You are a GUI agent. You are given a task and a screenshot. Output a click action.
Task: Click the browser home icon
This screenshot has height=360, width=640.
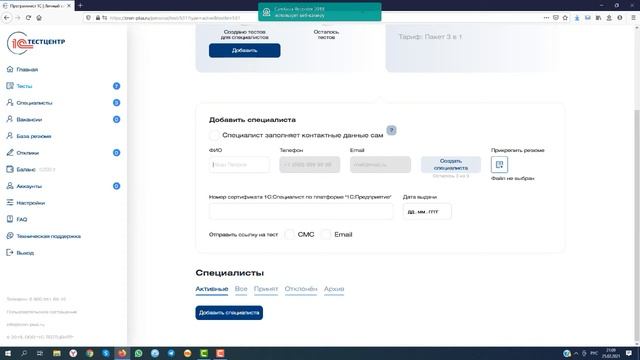(x=39, y=18)
